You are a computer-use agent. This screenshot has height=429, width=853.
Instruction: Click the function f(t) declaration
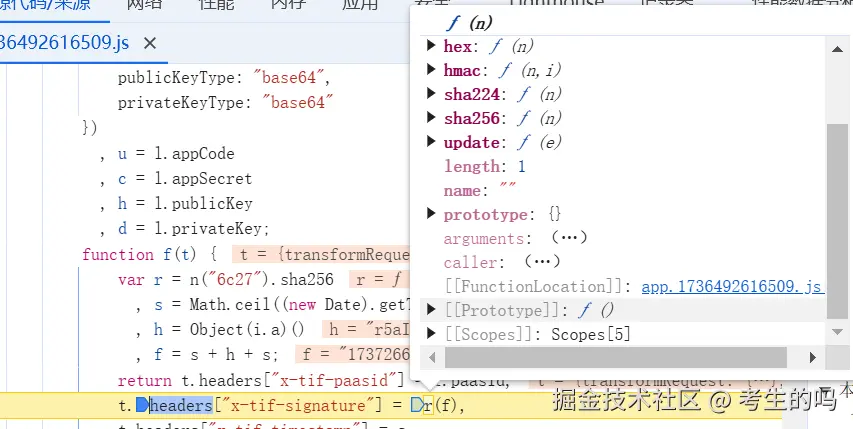[150, 254]
